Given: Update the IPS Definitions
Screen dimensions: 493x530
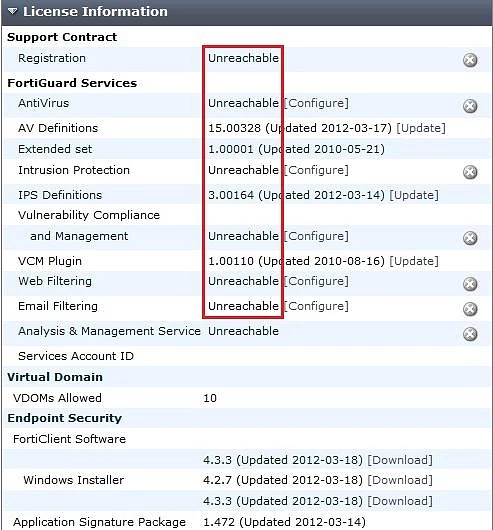Looking at the screenshot, I should coord(414,195).
